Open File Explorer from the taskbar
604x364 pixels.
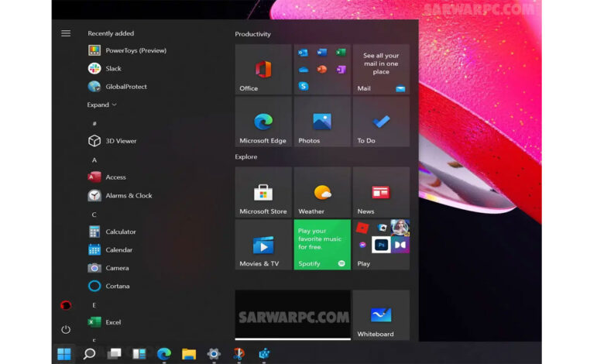point(189,354)
